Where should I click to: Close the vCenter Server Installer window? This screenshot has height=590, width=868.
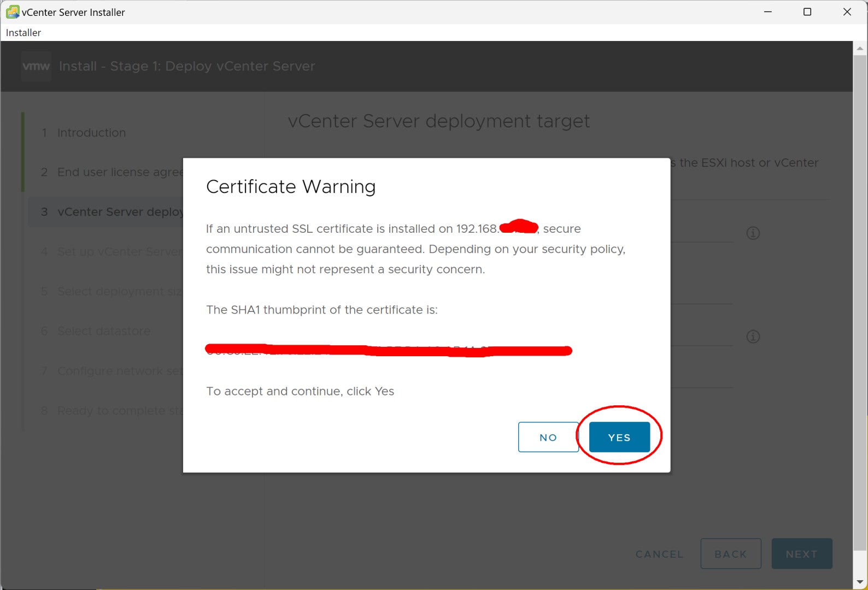847,11
